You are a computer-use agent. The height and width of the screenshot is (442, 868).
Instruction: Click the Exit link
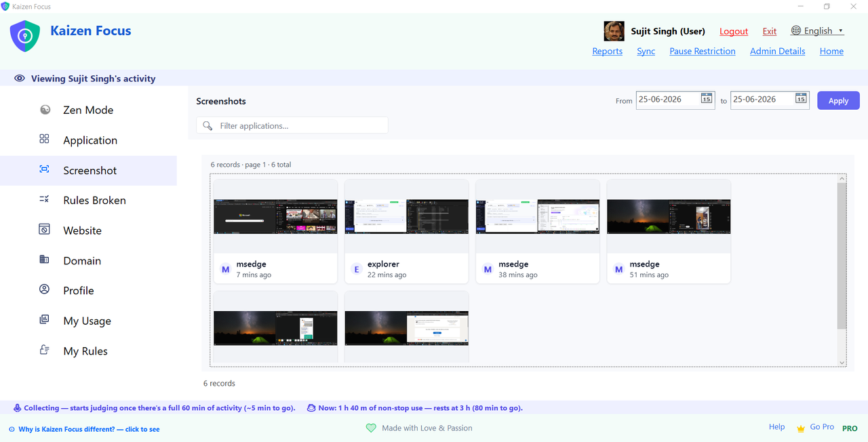(x=770, y=31)
